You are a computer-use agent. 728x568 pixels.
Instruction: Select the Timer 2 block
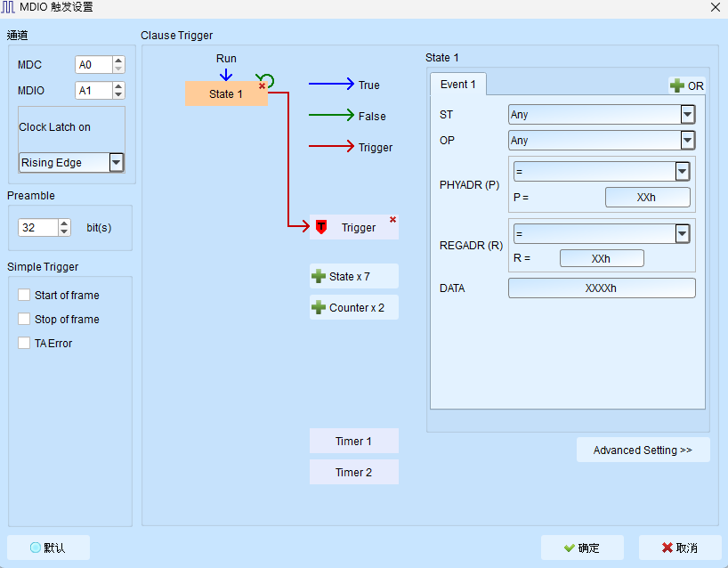click(354, 472)
